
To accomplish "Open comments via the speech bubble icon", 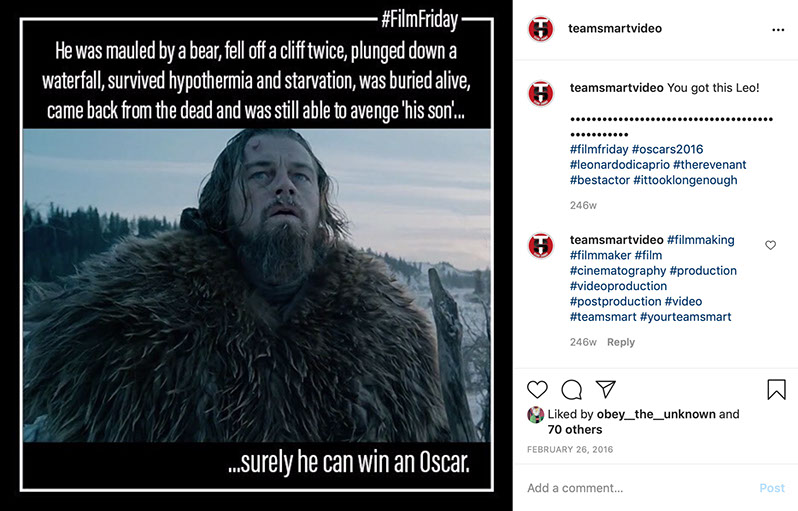I will [572, 389].
